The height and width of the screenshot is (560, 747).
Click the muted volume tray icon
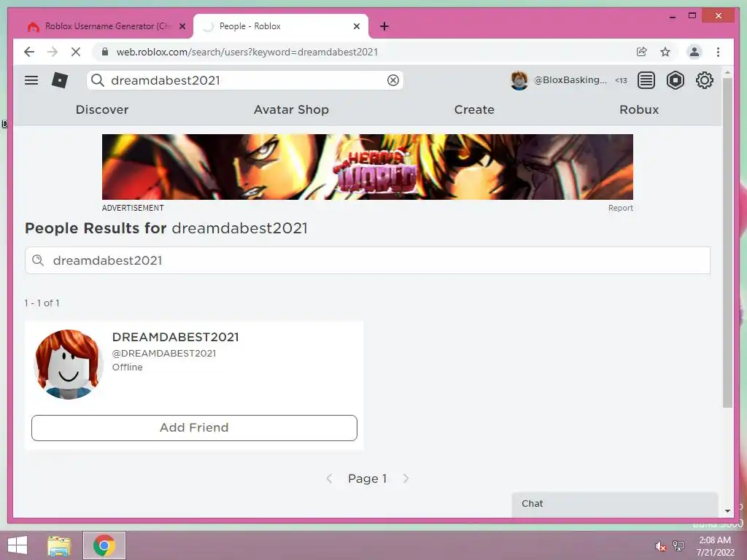(660, 547)
